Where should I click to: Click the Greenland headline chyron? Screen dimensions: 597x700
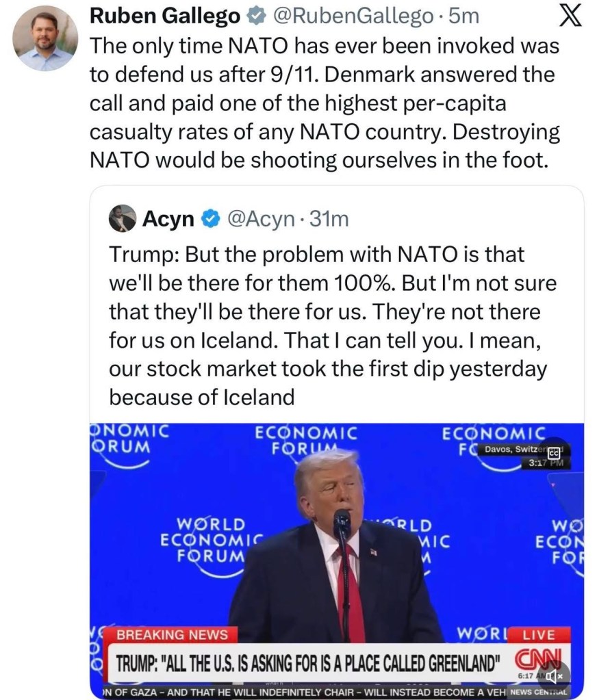click(x=308, y=662)
